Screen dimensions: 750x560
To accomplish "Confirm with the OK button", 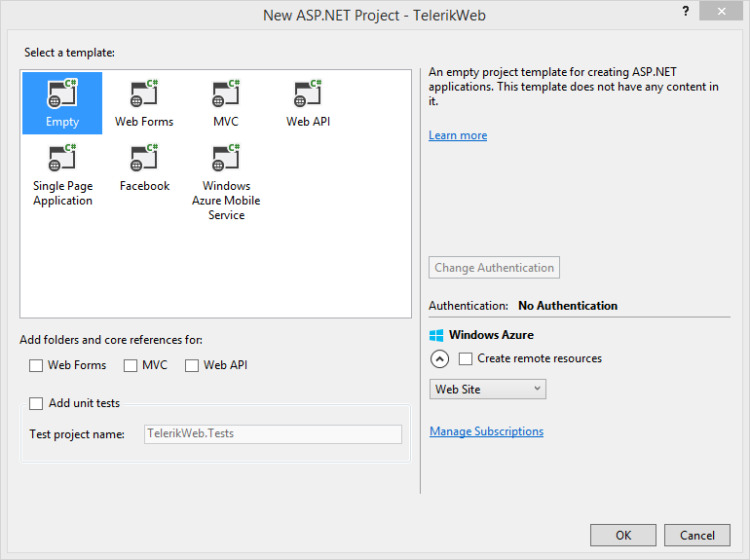I will pyautogui.click(x=623, y=535).
